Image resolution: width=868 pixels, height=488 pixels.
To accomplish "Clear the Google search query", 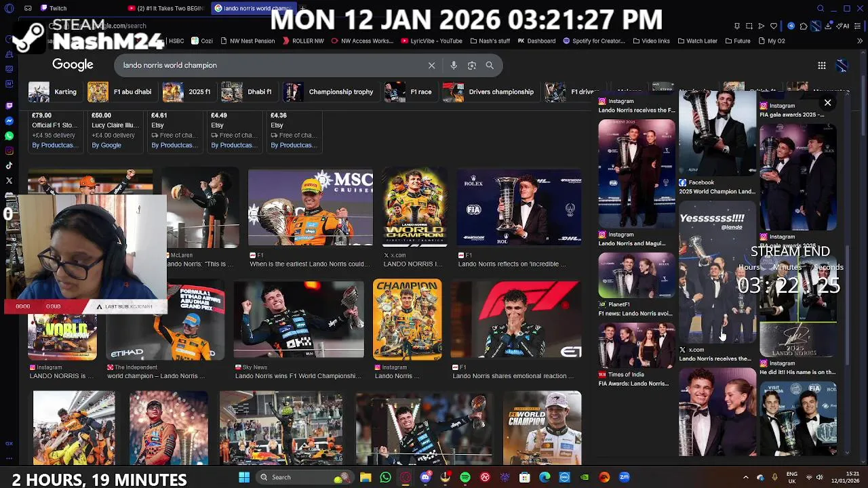I will click(x=431, y=65).
